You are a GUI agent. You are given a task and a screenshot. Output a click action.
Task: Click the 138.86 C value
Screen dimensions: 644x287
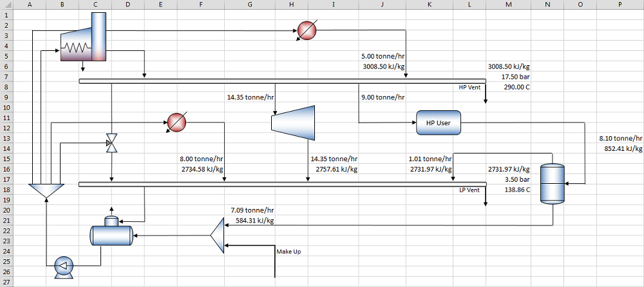[x=516, y=190]
